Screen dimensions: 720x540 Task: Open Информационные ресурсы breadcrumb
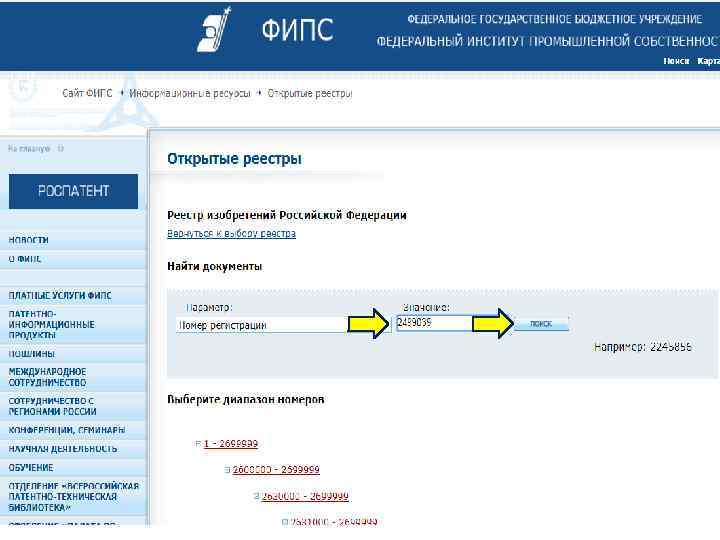click(190, 93)
